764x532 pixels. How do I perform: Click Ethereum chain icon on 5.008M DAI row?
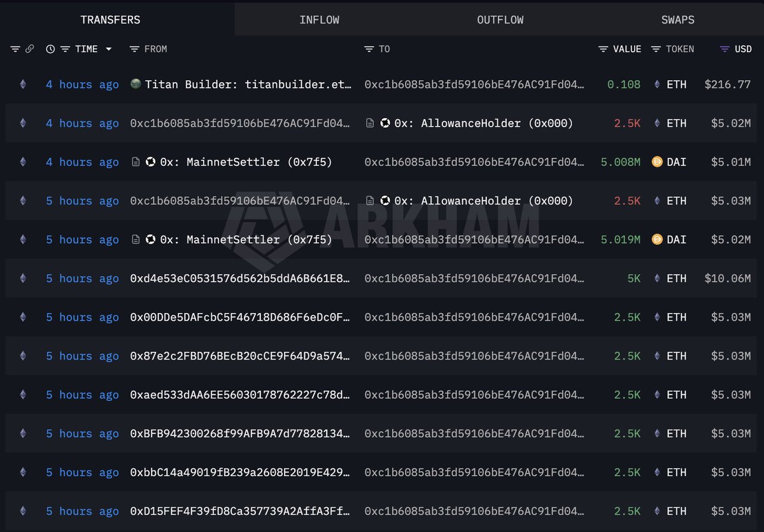point(23,162)
